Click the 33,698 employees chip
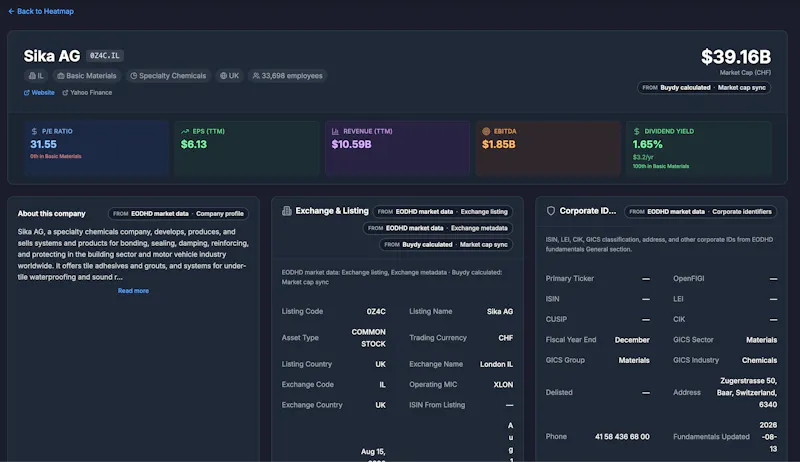The image size is (800, 462). pyautogui.click(x=288, y=75)
